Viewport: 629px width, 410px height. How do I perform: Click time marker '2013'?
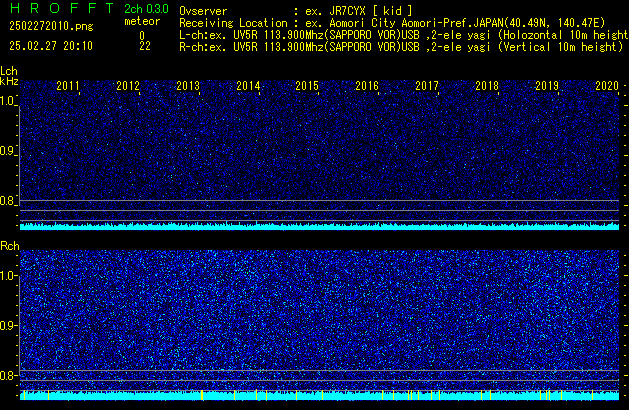click(x=188, y=86)
